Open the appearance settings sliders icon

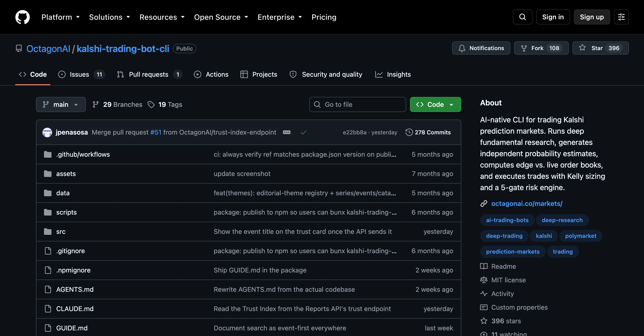pos(621,17)
